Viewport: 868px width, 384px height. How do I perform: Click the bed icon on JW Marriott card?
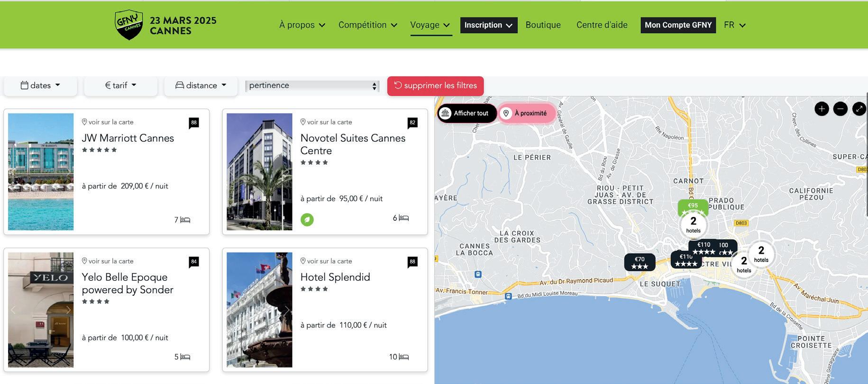(x=185, y=220)
